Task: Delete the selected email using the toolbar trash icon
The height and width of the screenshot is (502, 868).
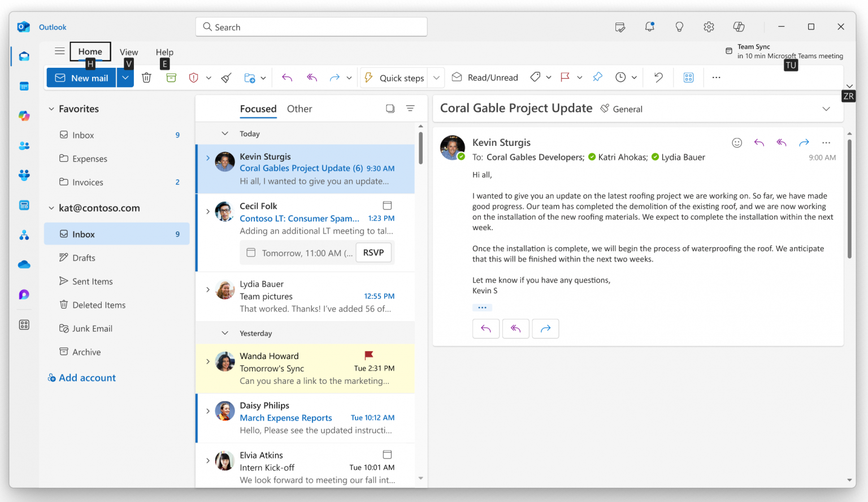Action: click(x=146, y=77)
